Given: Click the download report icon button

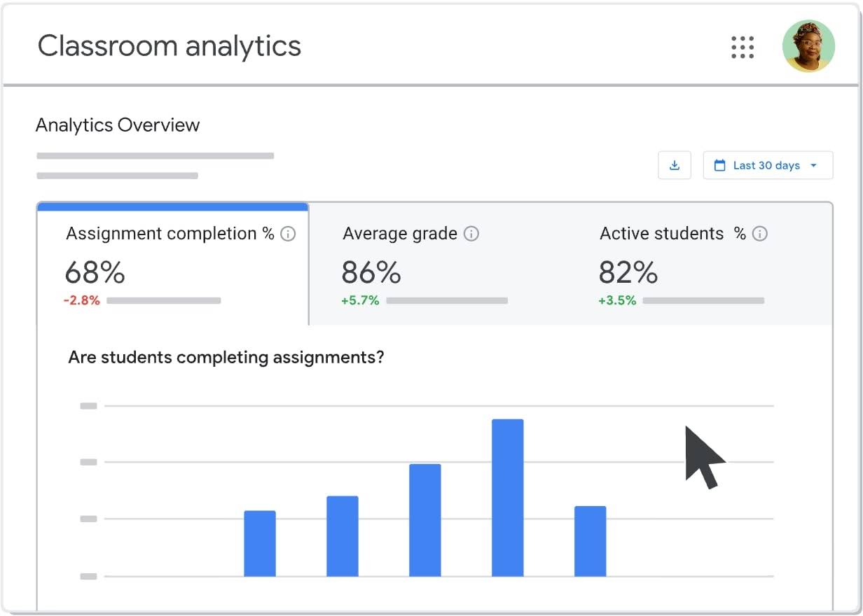Looking at the screenshot, I should (675, 165).
